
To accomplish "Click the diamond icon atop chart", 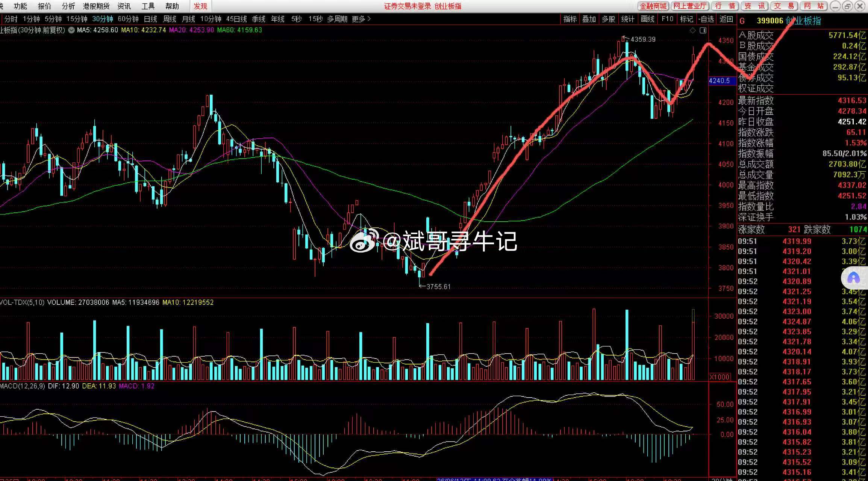I will click(x=692, y=30).
